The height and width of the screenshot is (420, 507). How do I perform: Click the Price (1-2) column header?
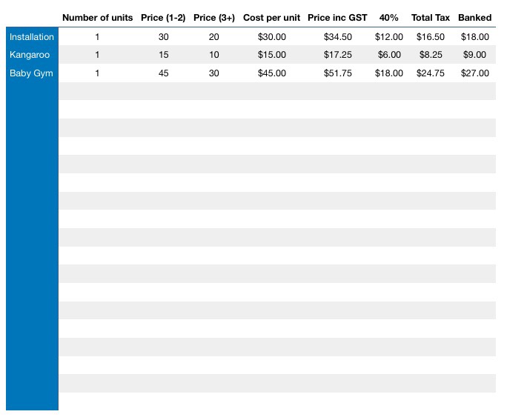(x=163, y=18)
